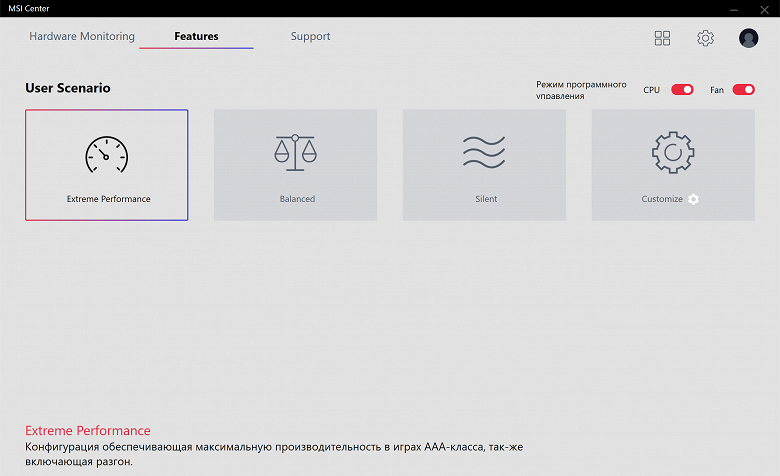Open MSI Center settings gear
The width and height of the screenshot is (780, 476).
coord(705,38)
